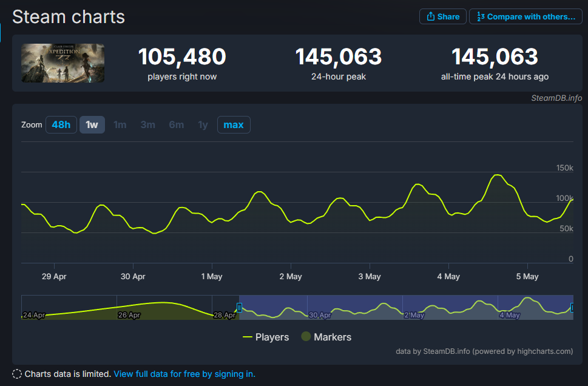This screenshot has width=588, height=386.
Task: Click the 24 Apr label in navigator
Action: tap(34, 315)
